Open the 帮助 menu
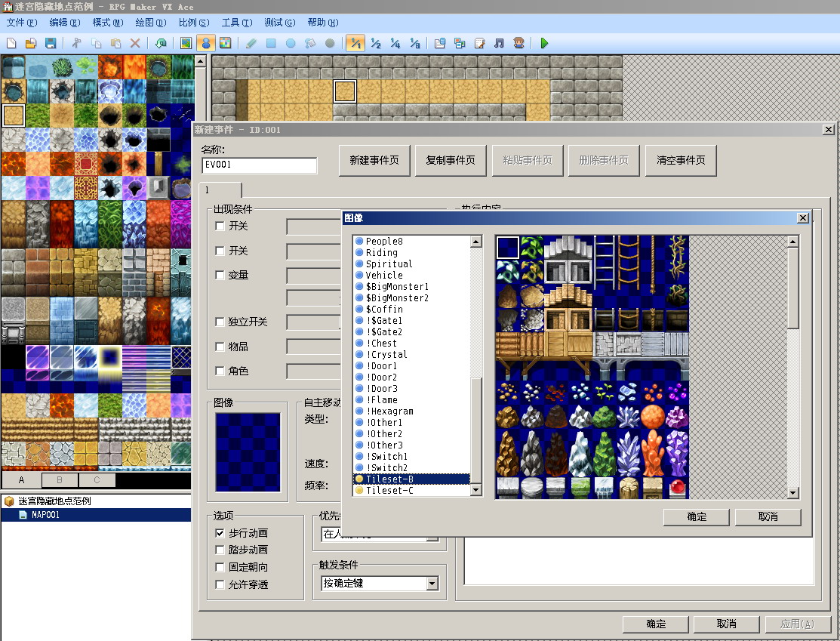The width and height of the screenshot is (840, 641). click(322, 23)
